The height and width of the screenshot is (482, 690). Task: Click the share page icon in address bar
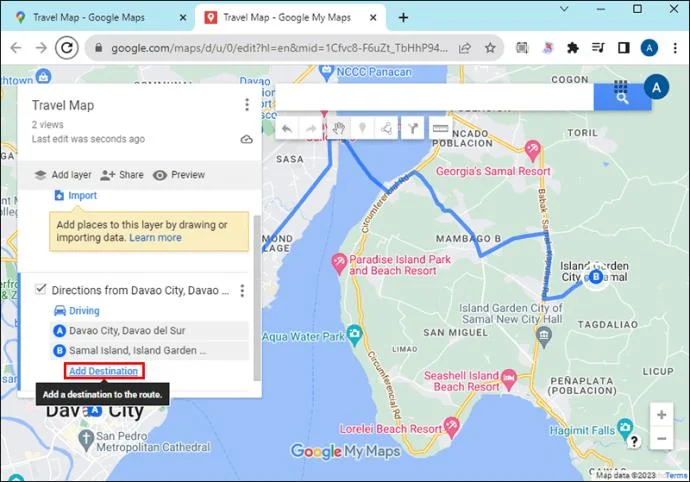[x=465, y=48]
